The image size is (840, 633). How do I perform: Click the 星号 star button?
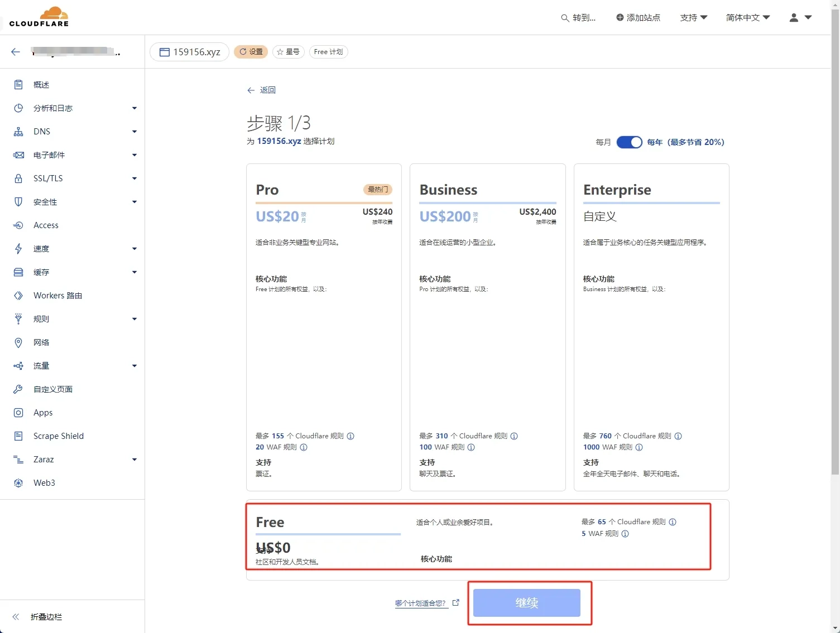tap(289, 52)
